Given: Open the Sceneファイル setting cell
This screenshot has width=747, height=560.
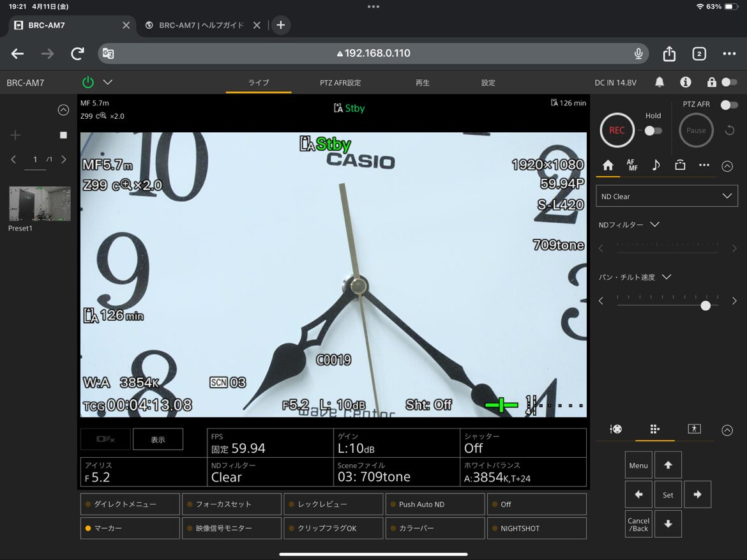Looking at the screenshot, I should (396, 472).
